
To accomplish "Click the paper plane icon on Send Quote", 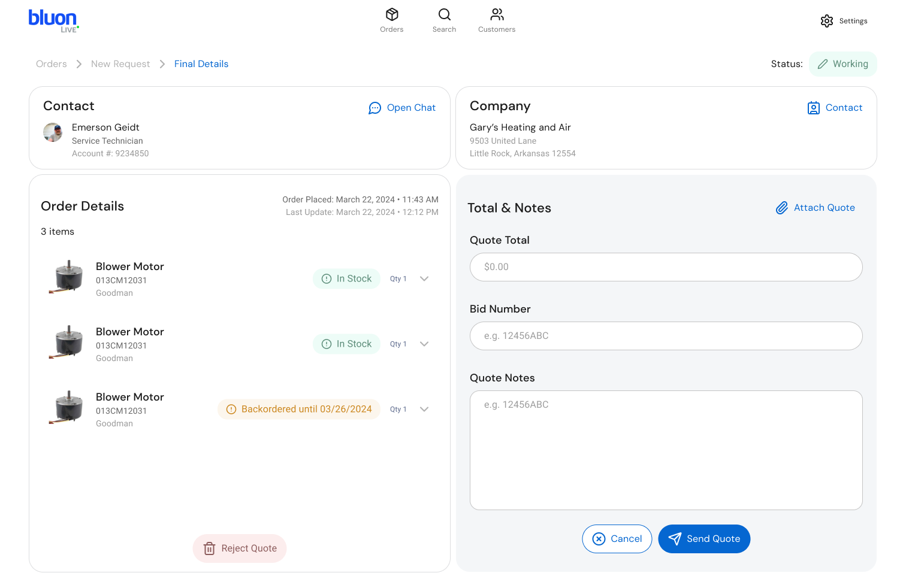I will [675, 539].
